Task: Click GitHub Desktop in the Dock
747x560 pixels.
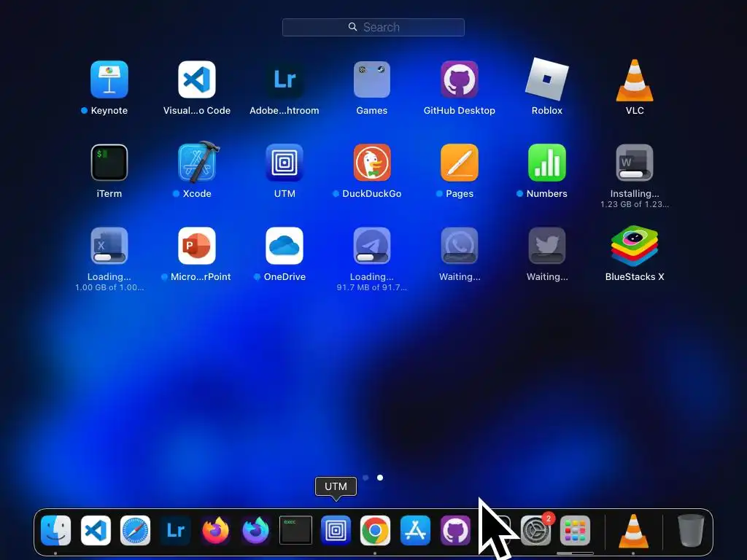Action: [455, 531]
